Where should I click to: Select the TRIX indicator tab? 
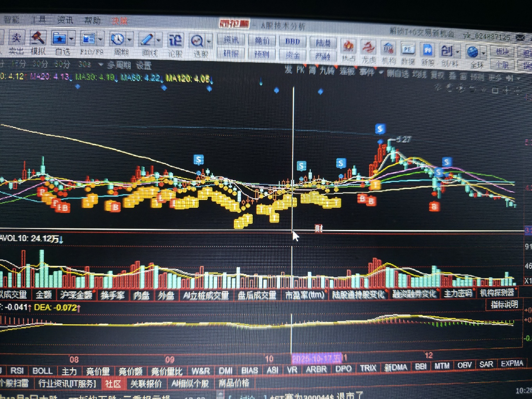(x=368, y=368)
